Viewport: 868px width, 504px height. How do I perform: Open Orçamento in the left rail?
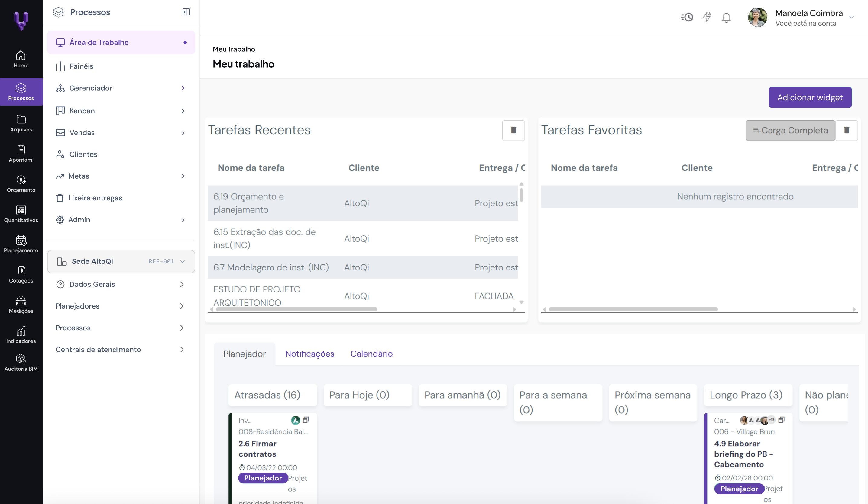coord(21,184)
